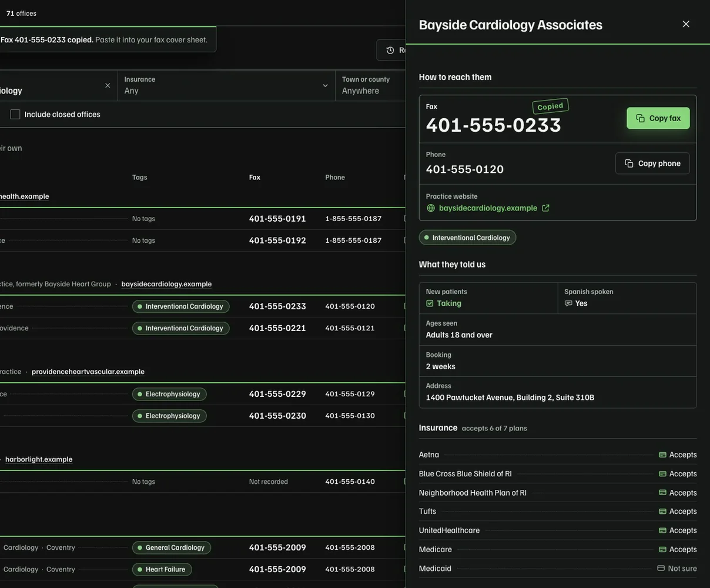Click the General Cardiology tag
This screenshot has width=710, height=588.
click(172, 547)
